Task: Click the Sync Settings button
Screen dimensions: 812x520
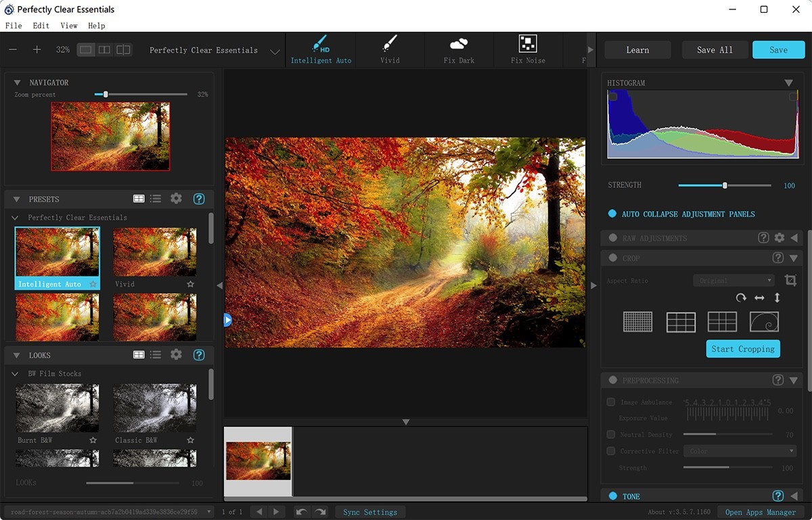Action: 370,512
